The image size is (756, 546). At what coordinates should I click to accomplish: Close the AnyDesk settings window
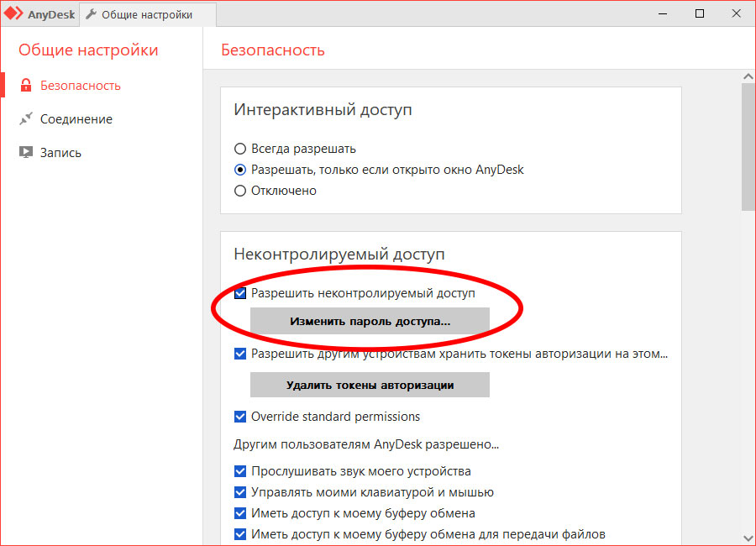coord(736,13)
